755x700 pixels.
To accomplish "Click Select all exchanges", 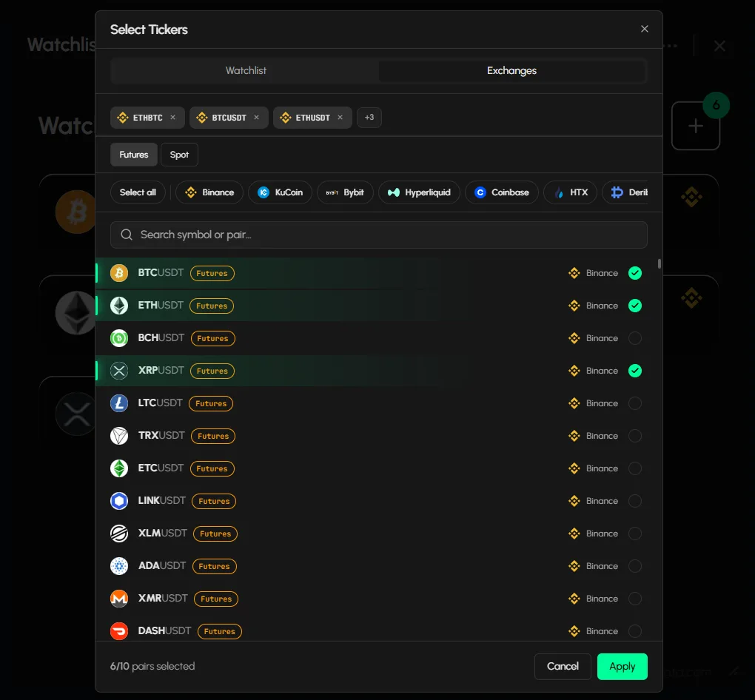I will (138, 192).
